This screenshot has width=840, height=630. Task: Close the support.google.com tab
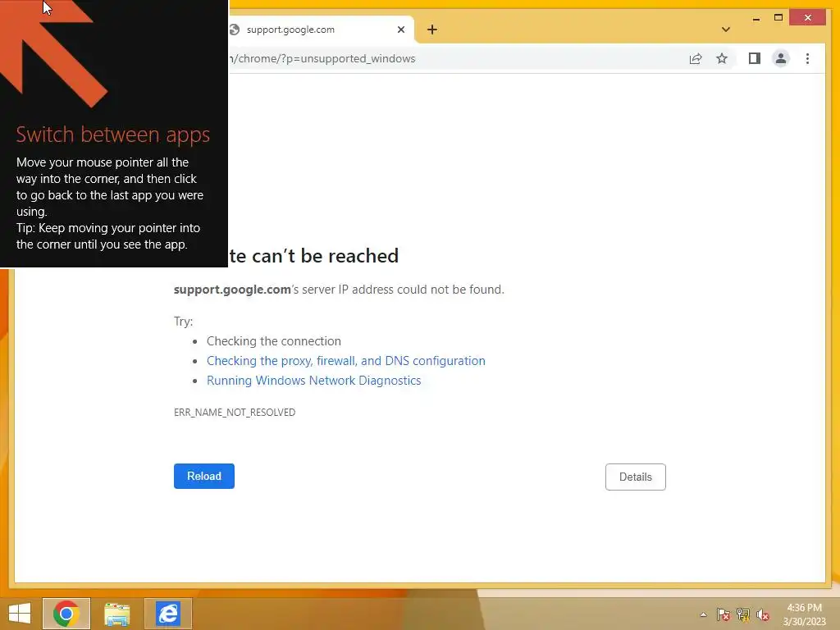pos(400,30)
